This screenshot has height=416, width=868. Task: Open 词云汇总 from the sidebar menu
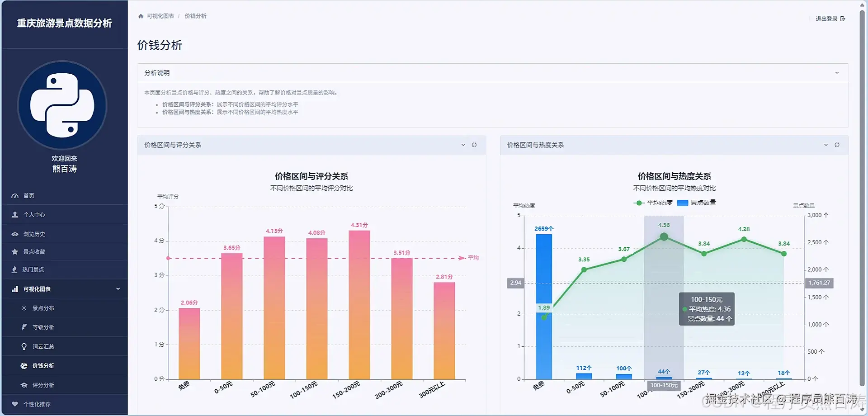(x=43, y=346)
